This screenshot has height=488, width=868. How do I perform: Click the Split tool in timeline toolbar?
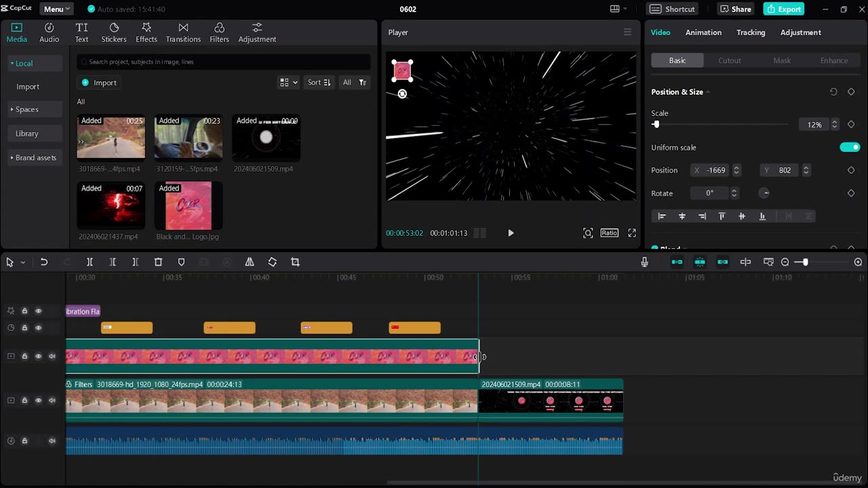pos(90,262)
